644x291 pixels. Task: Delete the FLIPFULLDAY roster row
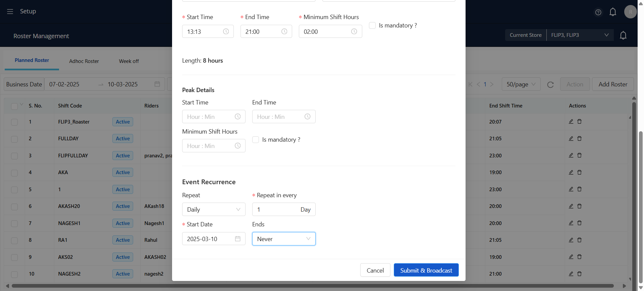point(579,155)
